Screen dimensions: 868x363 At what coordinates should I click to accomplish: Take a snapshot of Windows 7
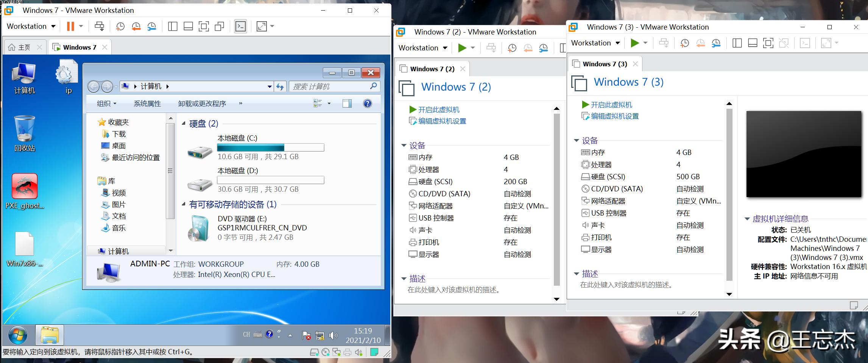(x=120, y=27)
